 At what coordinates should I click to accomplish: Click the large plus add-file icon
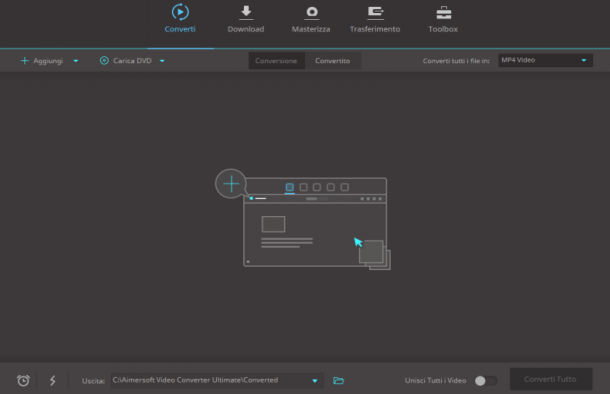pyautogui.click(x=231, y=184)
